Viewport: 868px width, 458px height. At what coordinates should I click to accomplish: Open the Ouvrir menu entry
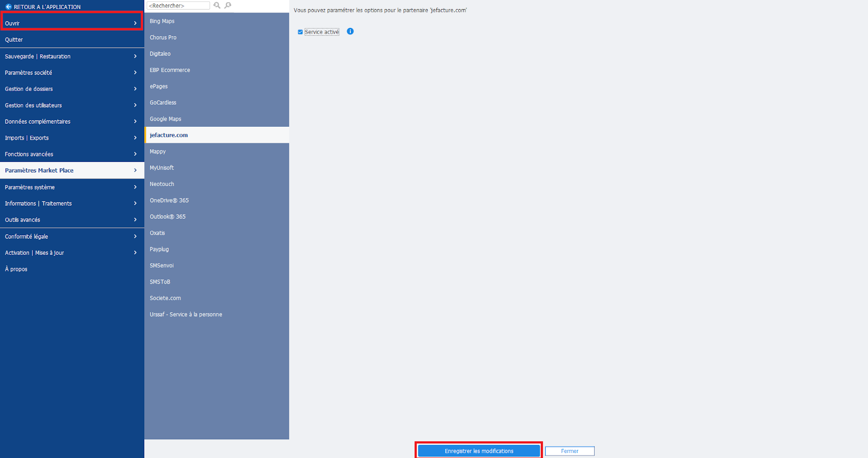point(72,23)
